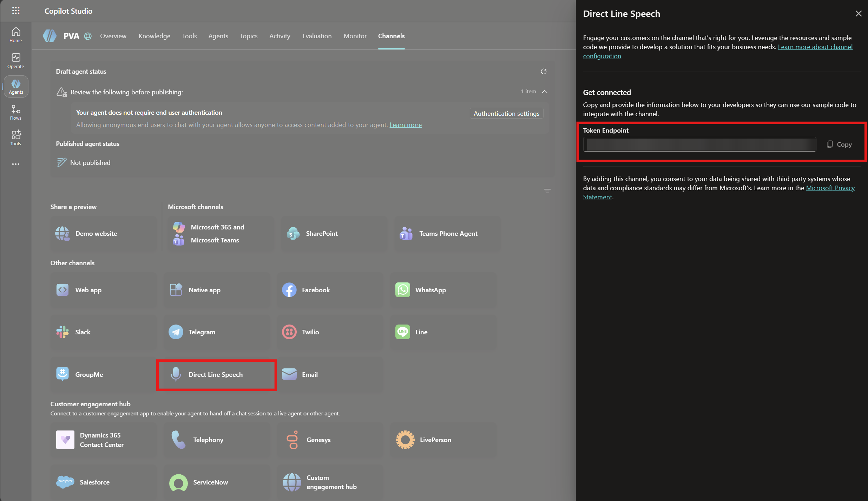Open the Demo website channel

click(x=104, y=234)
